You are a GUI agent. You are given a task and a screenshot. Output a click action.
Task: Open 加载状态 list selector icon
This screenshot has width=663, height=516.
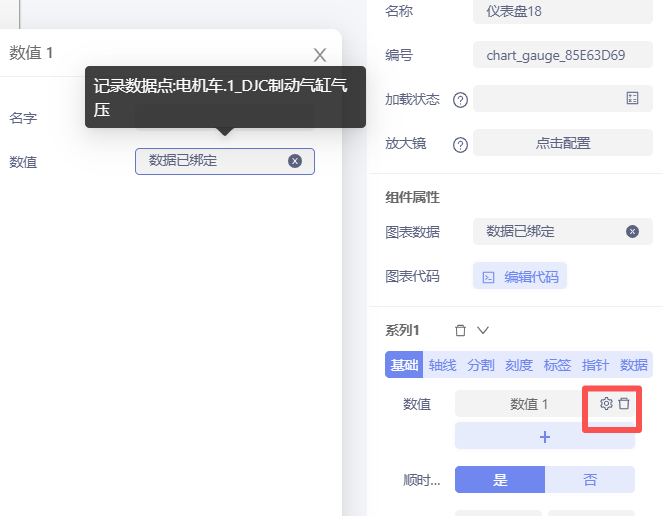coord(632,98)
